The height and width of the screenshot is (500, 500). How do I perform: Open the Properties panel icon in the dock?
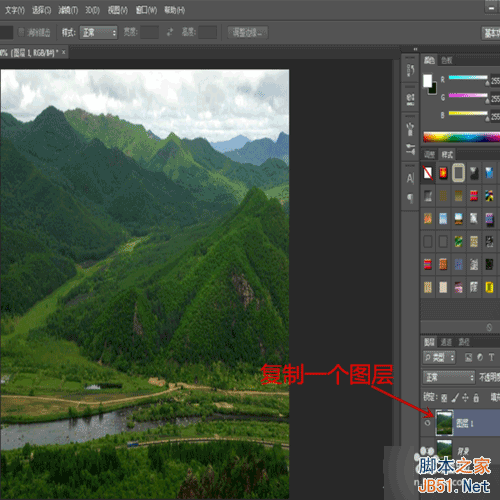click(x=410, y=99)
